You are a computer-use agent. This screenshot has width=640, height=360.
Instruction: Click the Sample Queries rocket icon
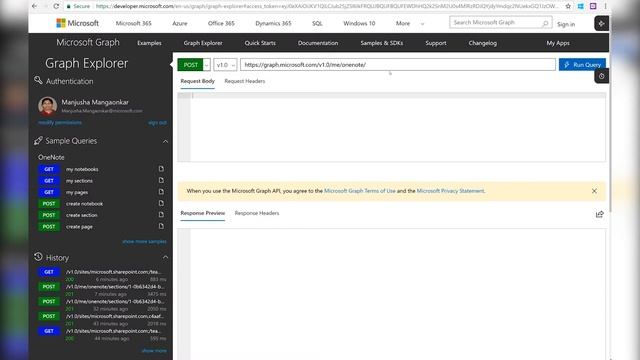(38, 141)
